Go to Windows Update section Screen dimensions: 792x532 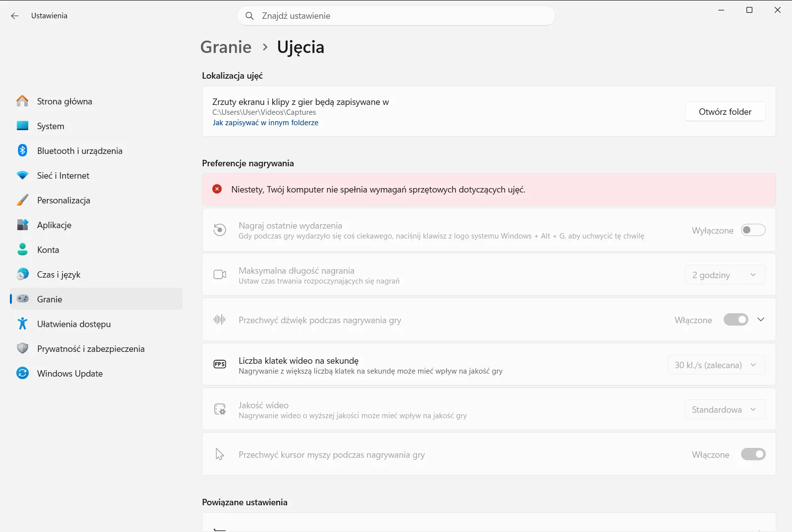click(97, 373)
